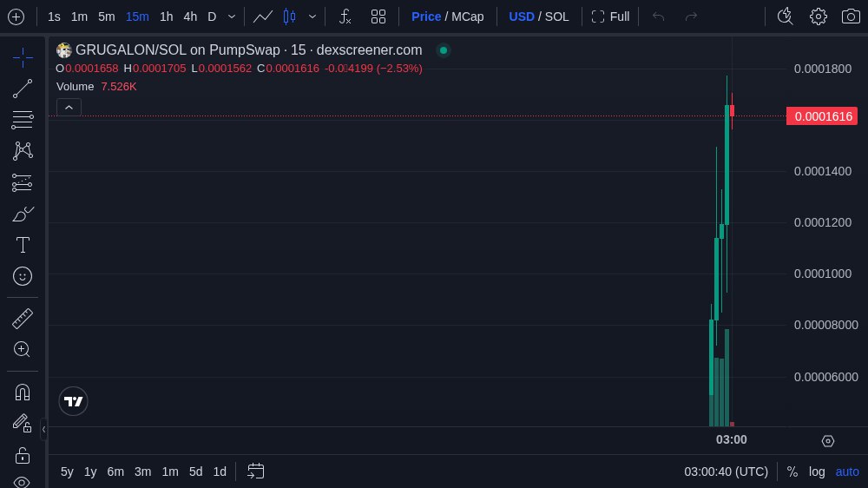Click the current price label 0.0001616
This screenshot has width=868, height=488.
point(821,116)
